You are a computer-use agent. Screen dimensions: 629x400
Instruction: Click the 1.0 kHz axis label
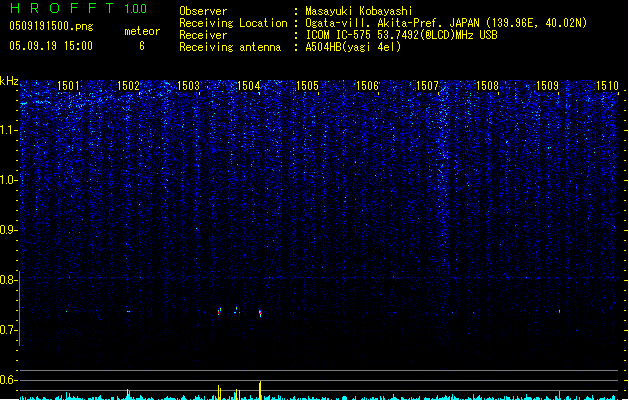click(9, 180)
